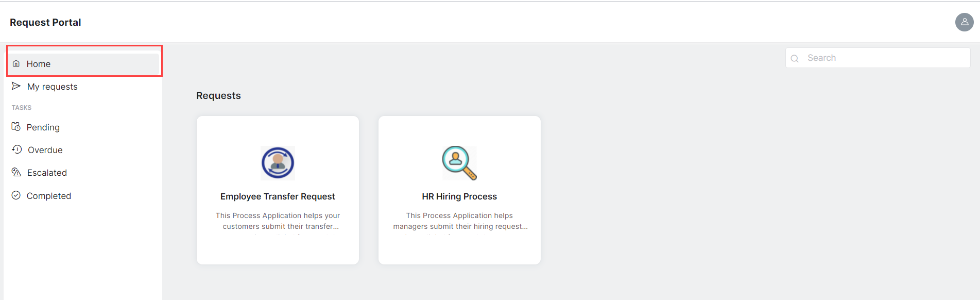Click the HR Hiring Process magnifying glass icon
This screenshot has height=300, width=980.
(459, 163)
